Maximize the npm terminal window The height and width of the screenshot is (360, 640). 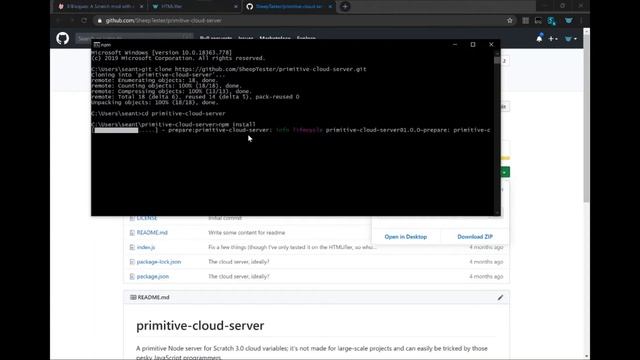(473, 44)
